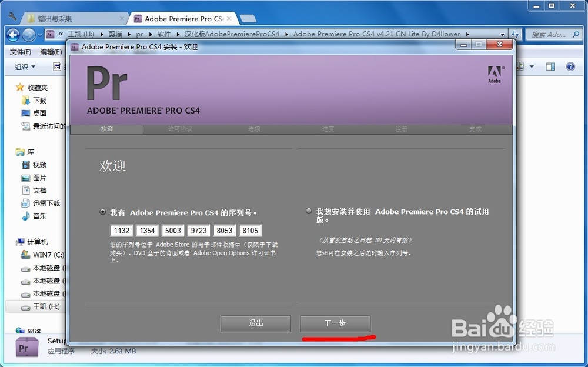
Task: Go back with the explorer Back arrow
Action: pos(13,35)
